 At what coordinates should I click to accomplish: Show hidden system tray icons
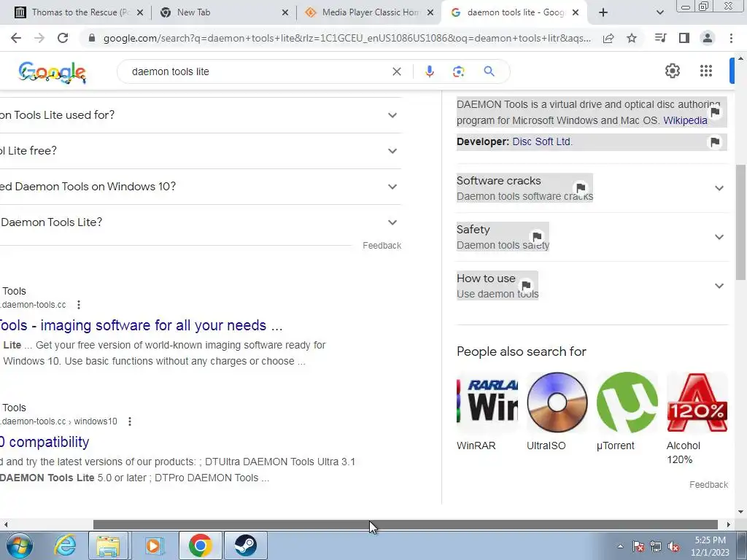620,546
